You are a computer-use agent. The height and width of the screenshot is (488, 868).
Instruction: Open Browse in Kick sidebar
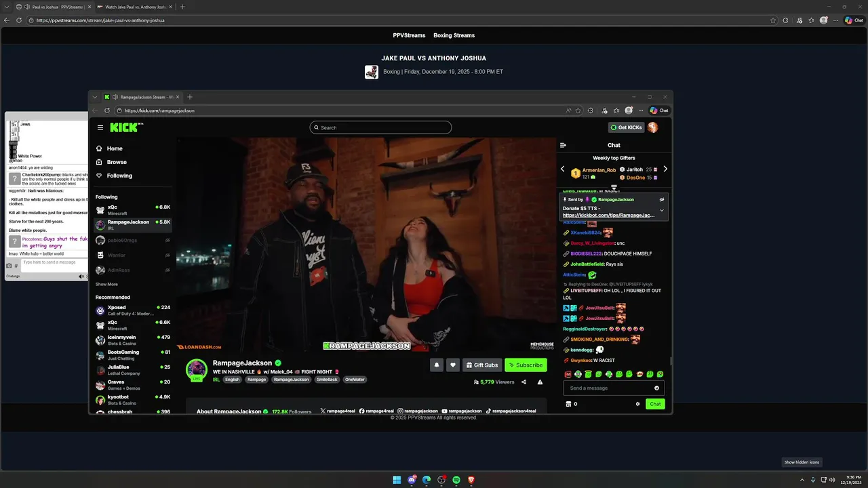[112, 162]
